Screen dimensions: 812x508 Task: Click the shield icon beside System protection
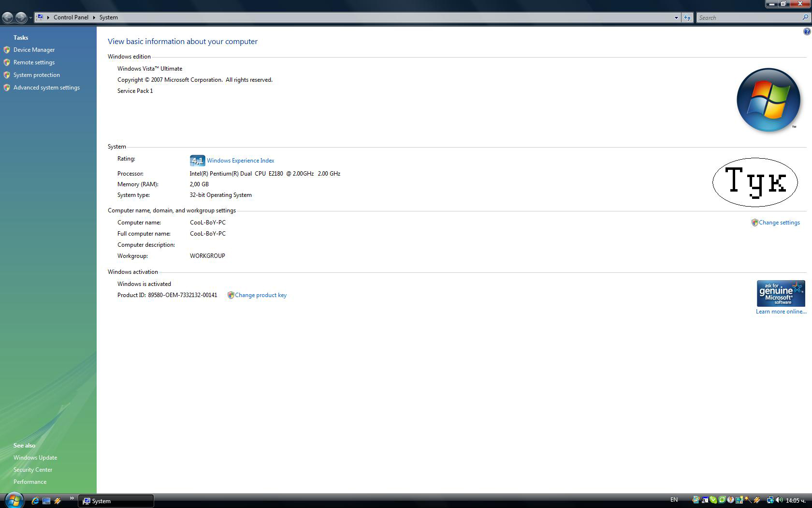7,75
